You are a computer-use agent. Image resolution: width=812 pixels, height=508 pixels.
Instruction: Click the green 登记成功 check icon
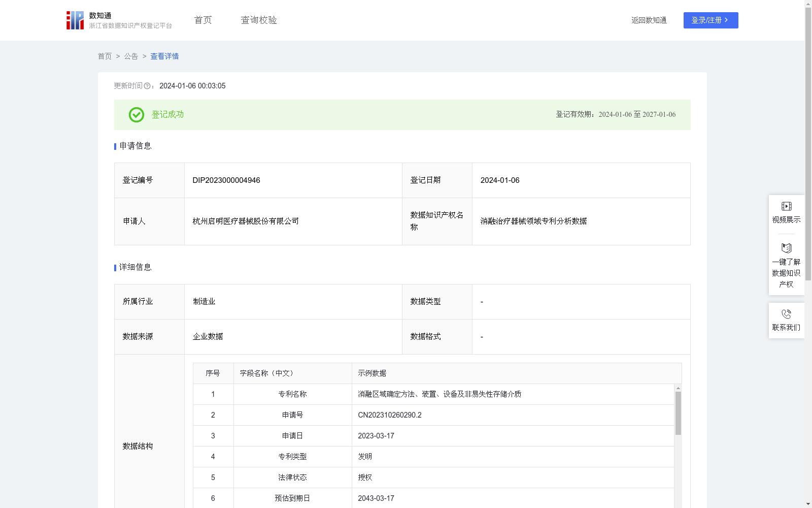point(137,115)
